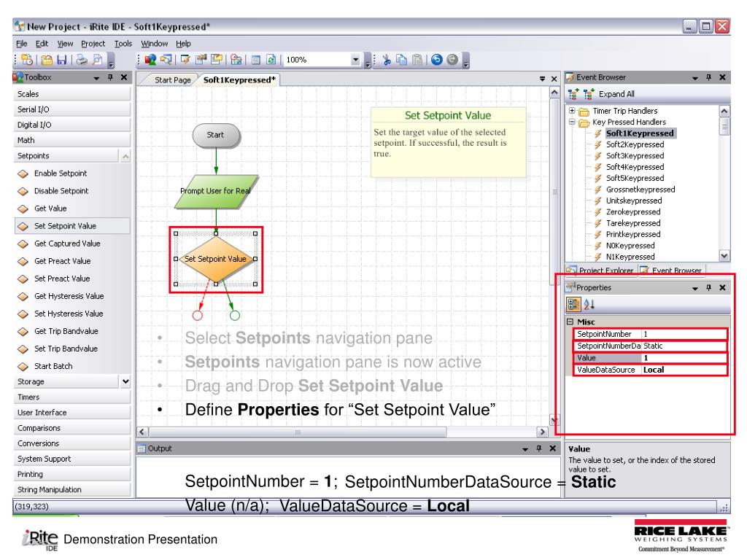This screenshot has height=560, width=747.
Task: Click the blue Undo arrow icon
Action: click(x=436, y=60)
